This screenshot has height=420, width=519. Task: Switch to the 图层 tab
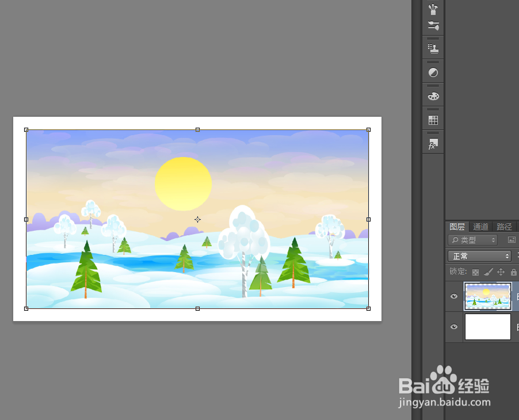(457, 227)
